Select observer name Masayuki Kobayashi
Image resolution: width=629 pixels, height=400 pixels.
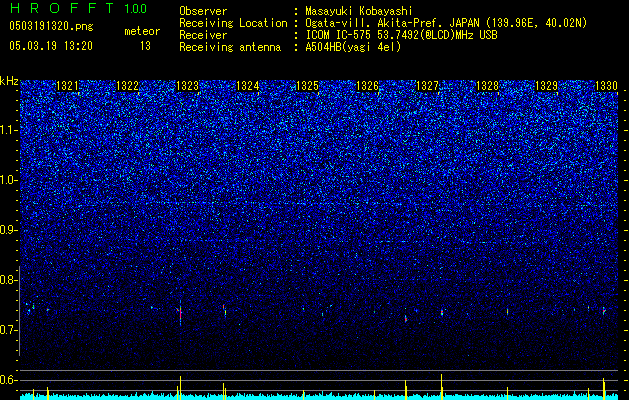tap(359, 11)
